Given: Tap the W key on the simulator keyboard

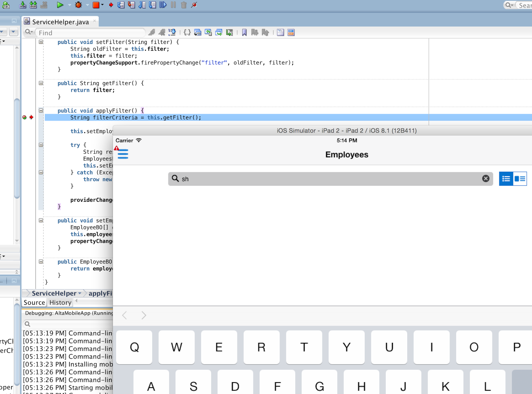Looking at the screenshot, I should (177, 347).
